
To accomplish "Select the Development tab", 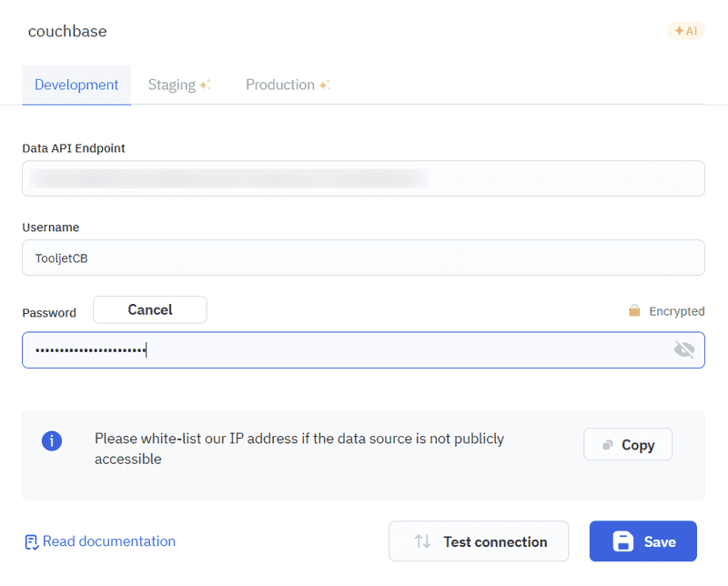I will coord(76,85).
